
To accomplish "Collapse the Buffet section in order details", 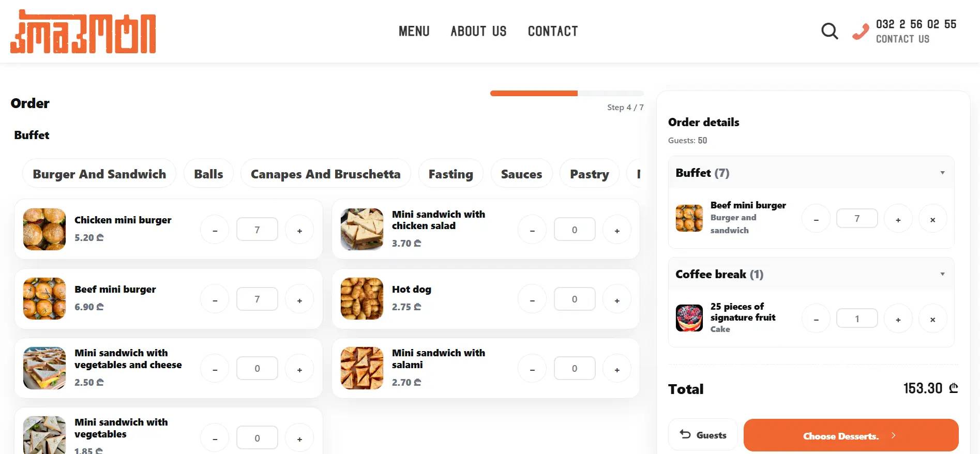I will (942, 172).
